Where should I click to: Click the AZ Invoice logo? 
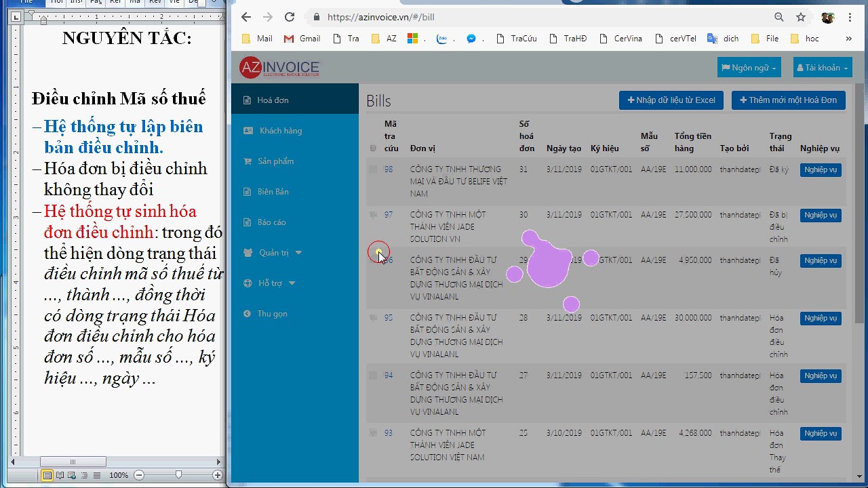[279, 67]
